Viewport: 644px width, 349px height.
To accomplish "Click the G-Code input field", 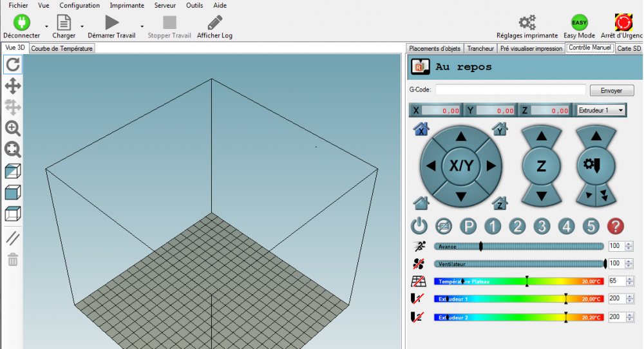I will (511, 90).
